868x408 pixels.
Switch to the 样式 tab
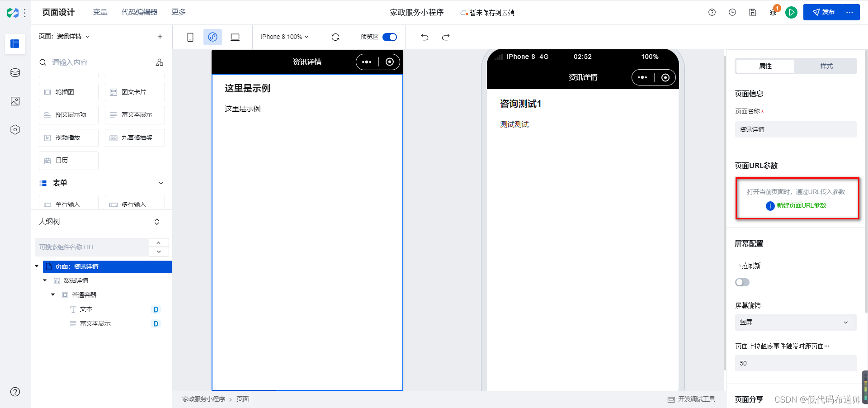(x=826, y=66)
